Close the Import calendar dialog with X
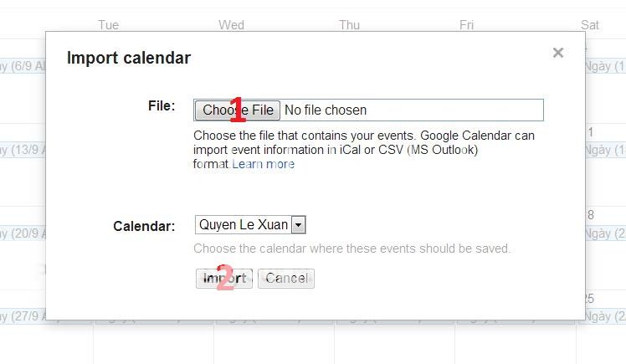The width and height of the screenshot is (626, 364). 558,53
